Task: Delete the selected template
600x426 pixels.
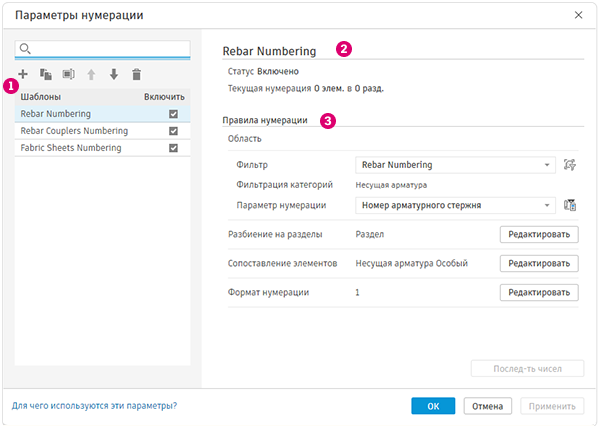Action: 137,74
